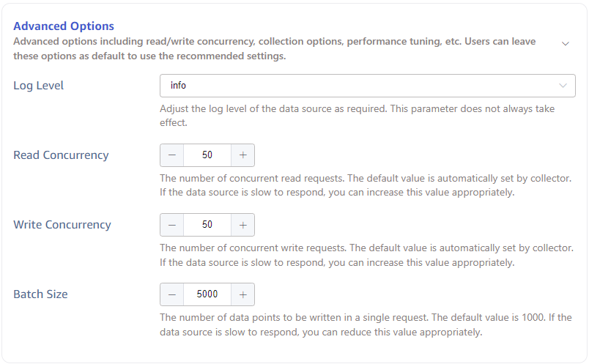Decrease Read Concurrency with minus button
The image size is (589, 364).
click(x=172, y=155)
